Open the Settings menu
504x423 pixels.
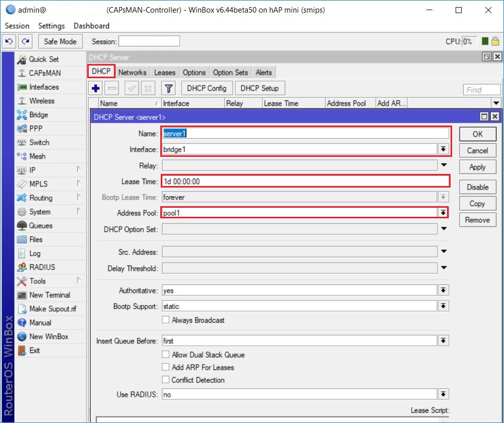coord(51,26)
